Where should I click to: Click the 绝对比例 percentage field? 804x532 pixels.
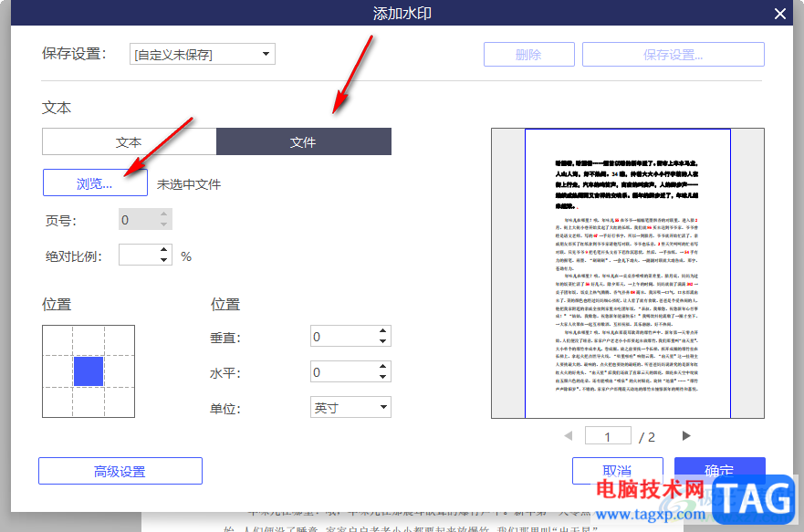[x=139, y=255]
